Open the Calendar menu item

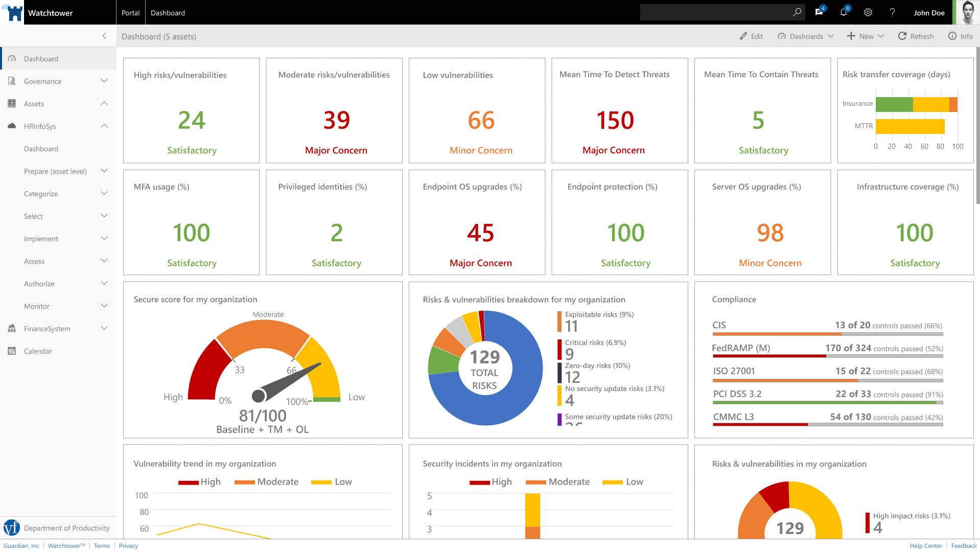click(x=38, y=351)
